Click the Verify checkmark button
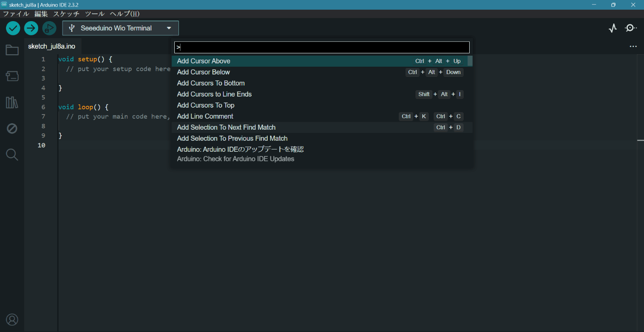The width and height of the screenshot is (644, 332). tap(13, 28)
